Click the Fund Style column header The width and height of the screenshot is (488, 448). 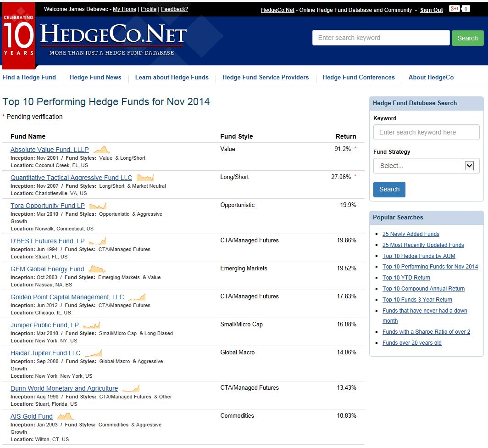click(237, 136)
